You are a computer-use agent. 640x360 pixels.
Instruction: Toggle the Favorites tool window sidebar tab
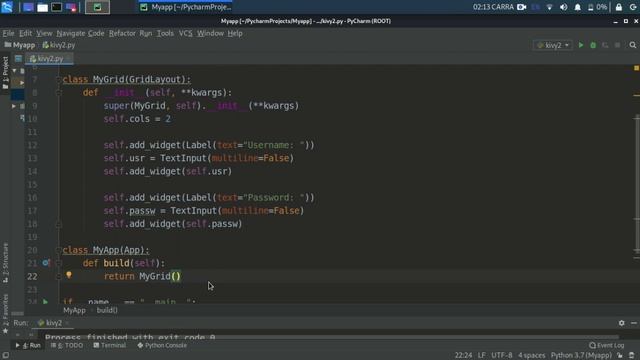click(5, 313)
